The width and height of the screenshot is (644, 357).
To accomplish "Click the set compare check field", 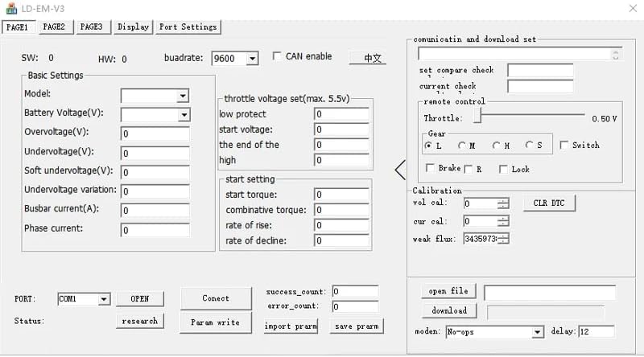I will tap(540, 70).
